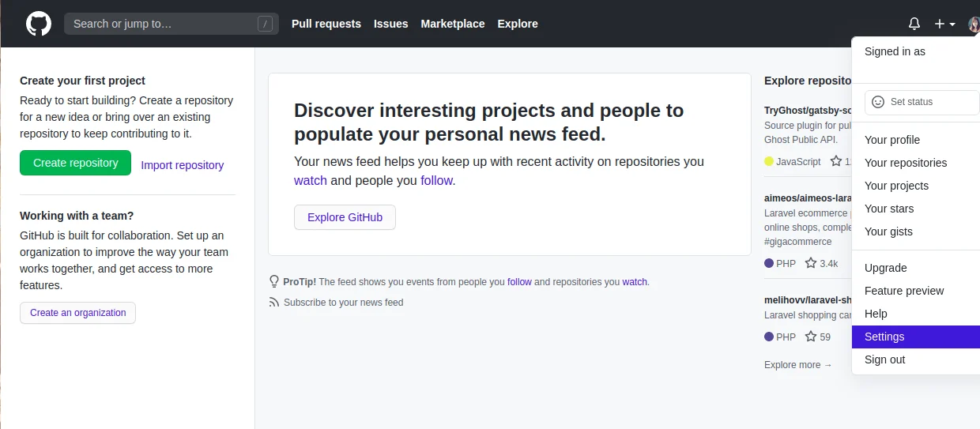
Task: Click Sign out in the menu
Action: coord(884,359)
